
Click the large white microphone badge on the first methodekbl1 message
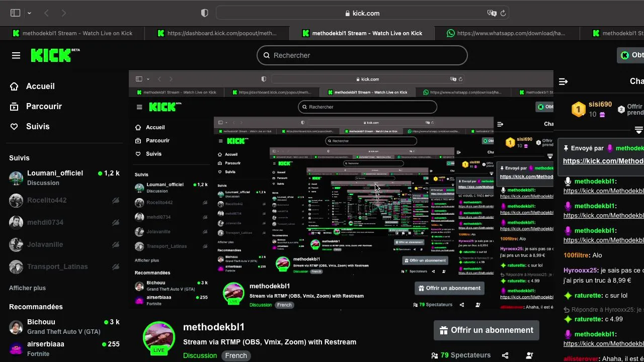(568, 182)
